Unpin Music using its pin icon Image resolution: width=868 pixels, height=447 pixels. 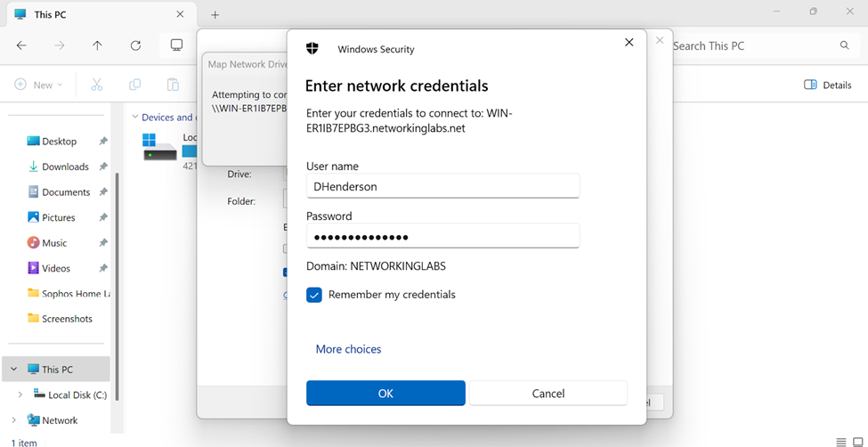tap(103, 243)
